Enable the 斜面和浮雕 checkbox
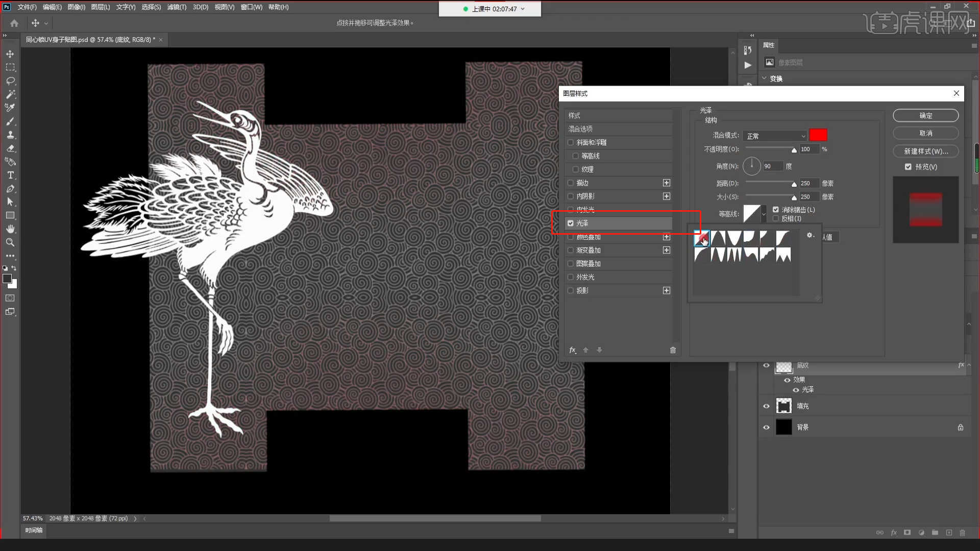 pos(571,142)
